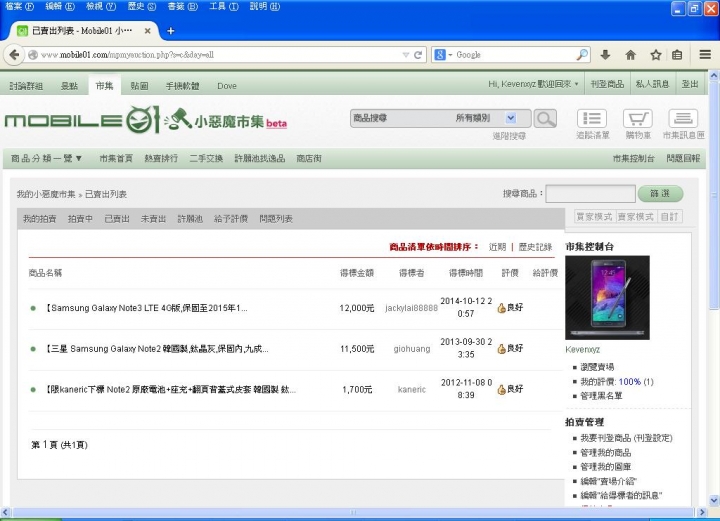Click the 歷史記錄 sort link
720x521 pixels.
[x=536, y=246]
